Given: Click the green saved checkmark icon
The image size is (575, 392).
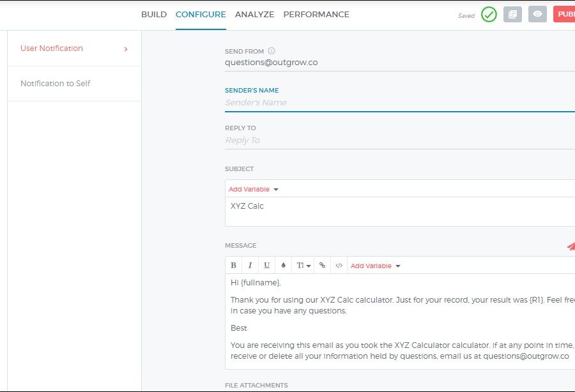Looking at the screenshot, I should [489, 14].
